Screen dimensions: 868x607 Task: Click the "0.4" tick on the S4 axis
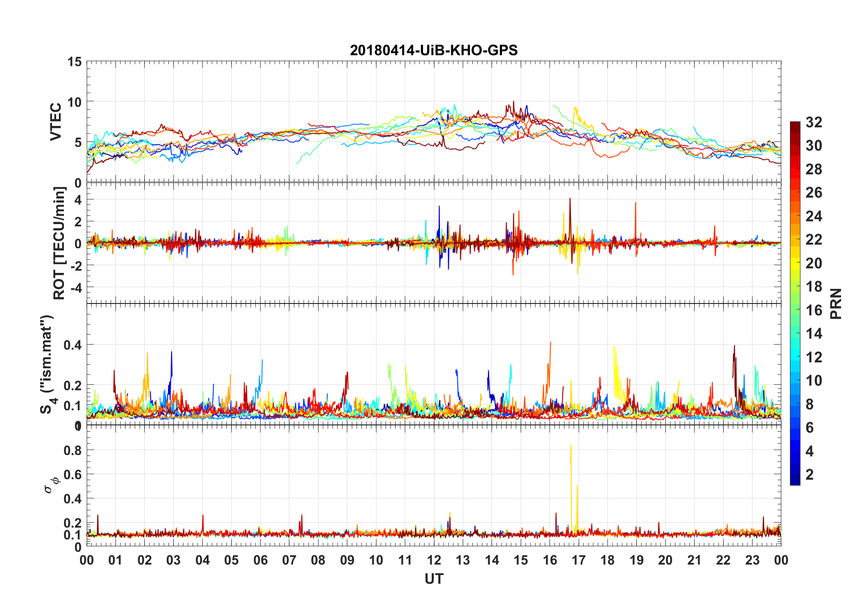[x=73, y=345]
